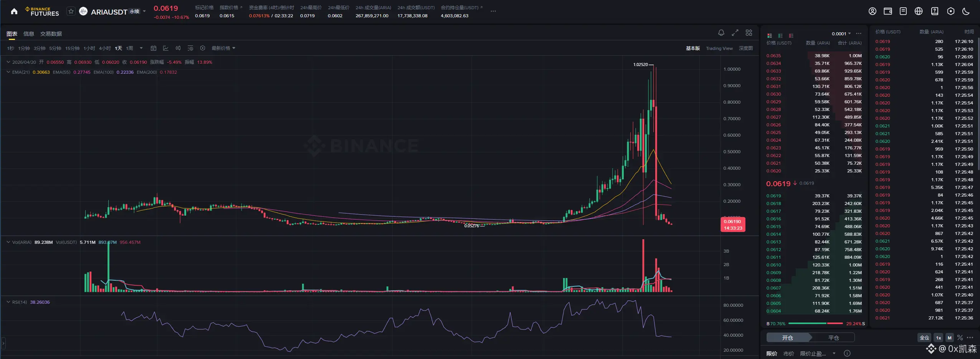Switch chart to Trading View mode
The width and height of the screenshot is (980, 359).
pyautogui.click(x=719, y=48)
